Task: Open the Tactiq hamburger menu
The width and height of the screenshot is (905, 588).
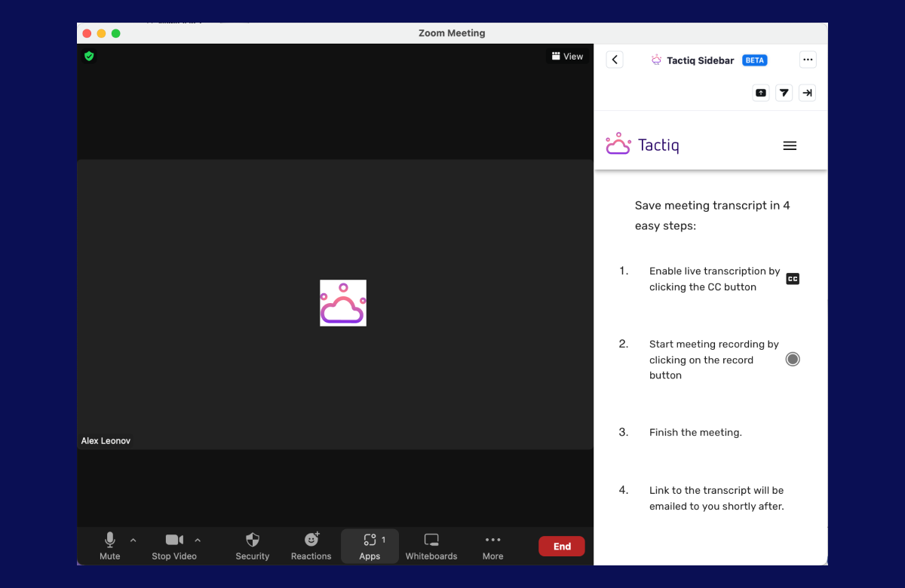Action: click(790, 146)
